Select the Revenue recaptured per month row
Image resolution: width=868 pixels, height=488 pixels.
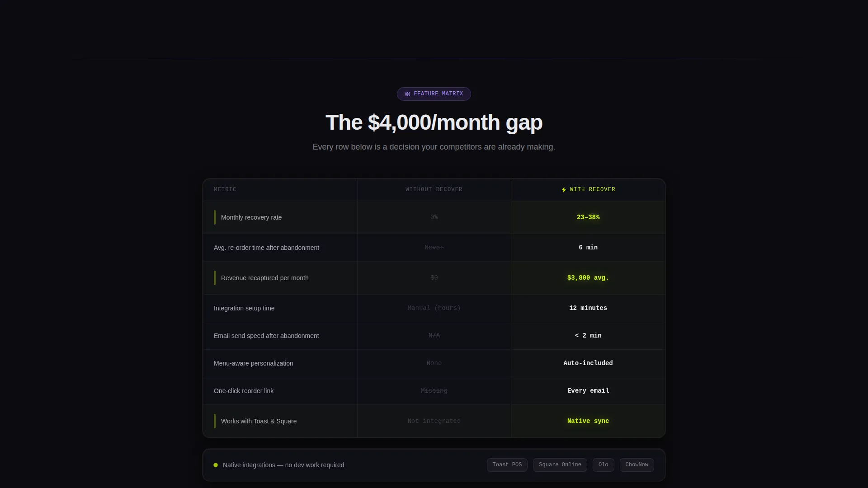434,278
